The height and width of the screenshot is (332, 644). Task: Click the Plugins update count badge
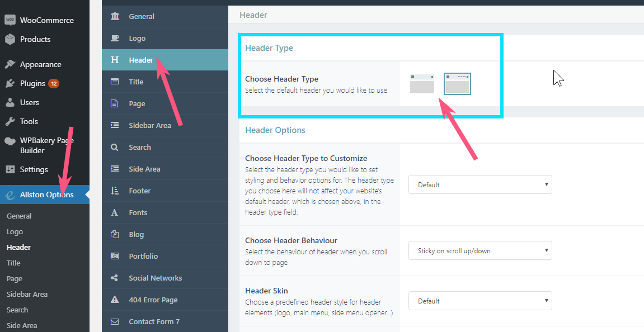point(54,83)
